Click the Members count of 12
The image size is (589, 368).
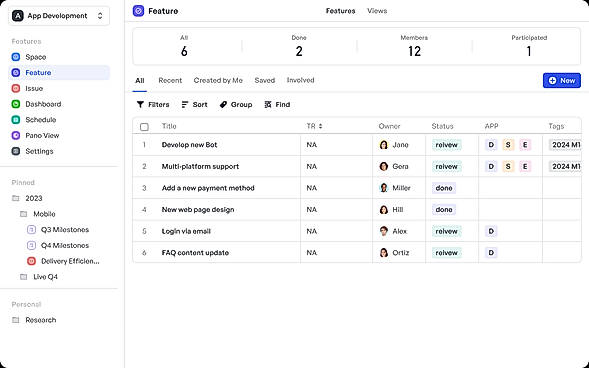(x=414, y=51)
